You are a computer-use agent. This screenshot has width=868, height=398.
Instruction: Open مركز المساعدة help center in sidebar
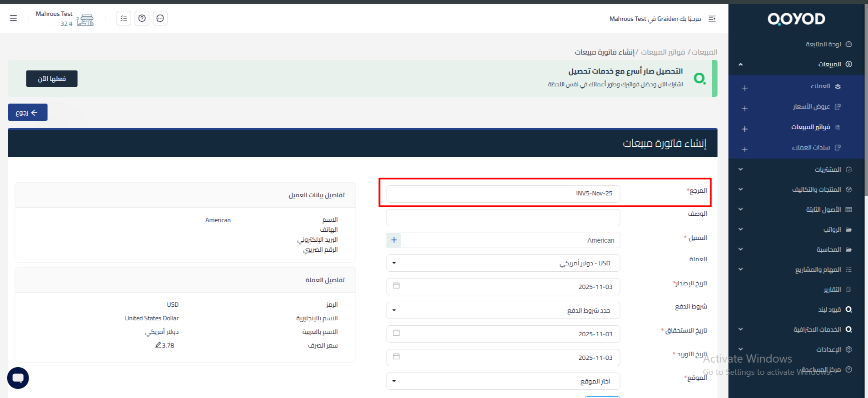(x=821, y=369)
